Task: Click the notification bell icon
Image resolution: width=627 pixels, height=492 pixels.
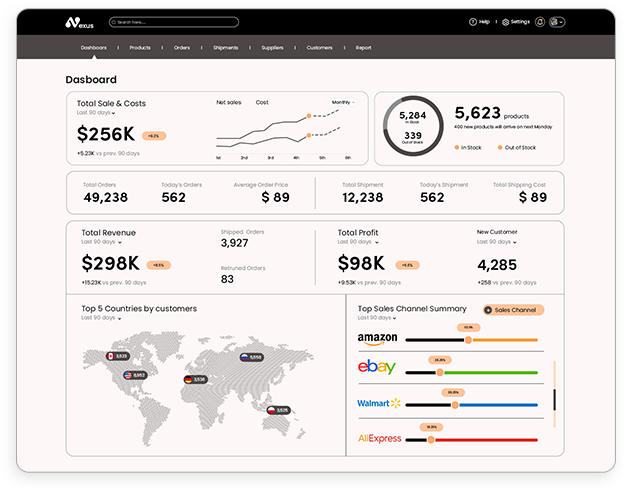Action: 540,22
